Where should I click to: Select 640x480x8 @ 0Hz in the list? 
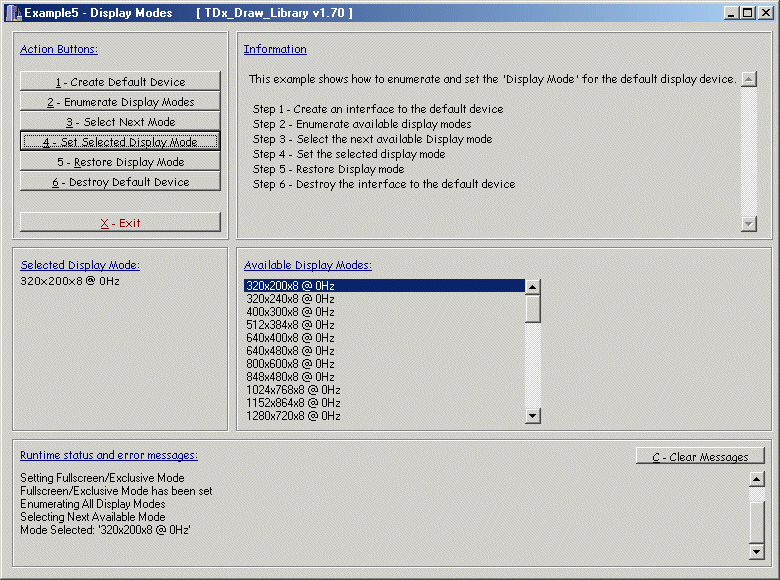point(290,351)
